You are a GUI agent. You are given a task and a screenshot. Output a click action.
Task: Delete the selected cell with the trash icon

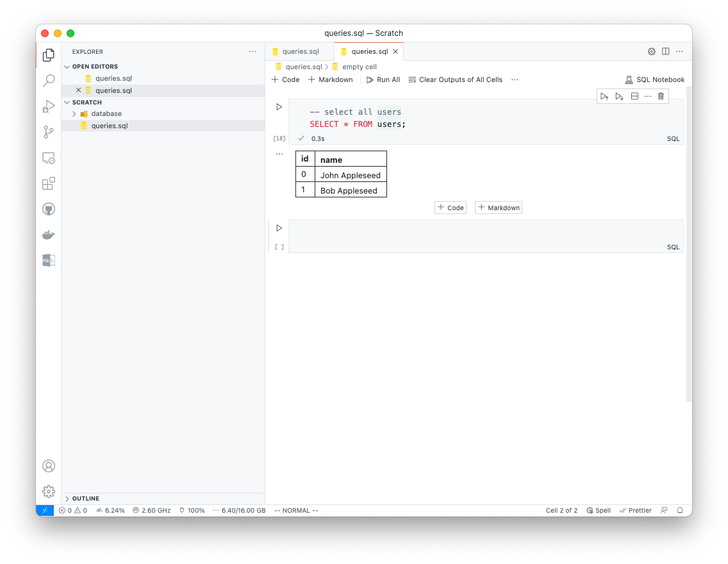click(661, 96)
